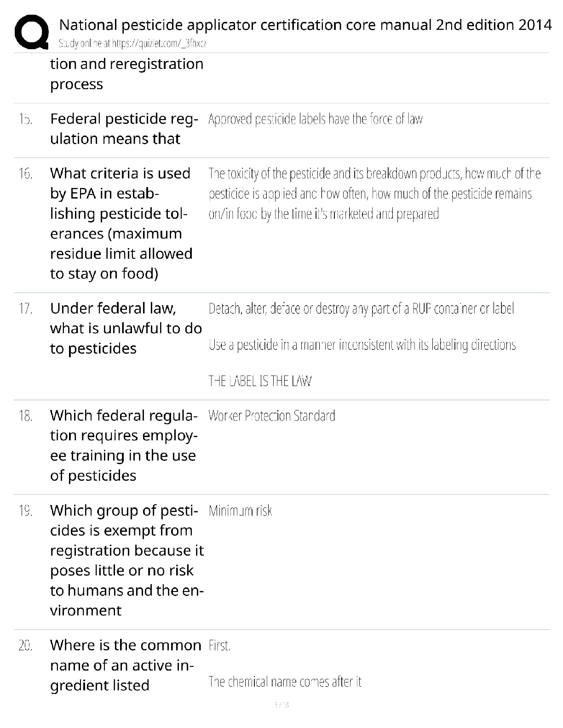Click the term 'Under federal law, what is unlawful'
The height and width of the screenshot is (728, 563).
coord(126,328)
